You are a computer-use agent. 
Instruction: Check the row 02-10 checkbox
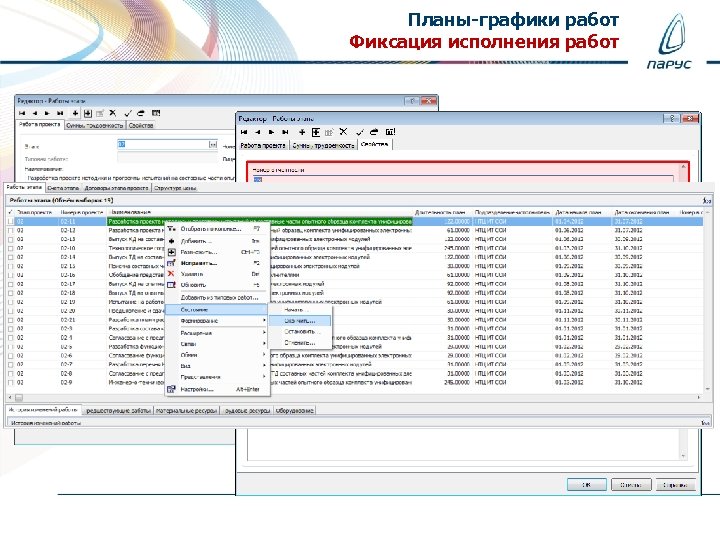coord(11,248)
